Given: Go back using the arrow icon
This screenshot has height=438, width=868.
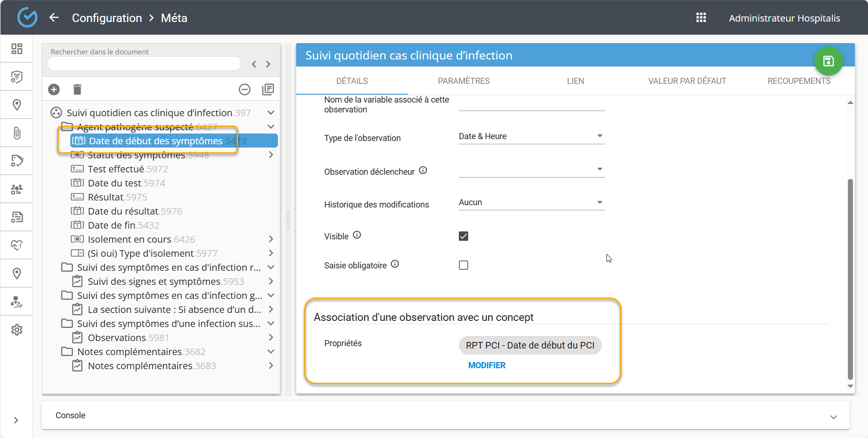Looking at the screenshot, I should [x=54, y=18].
